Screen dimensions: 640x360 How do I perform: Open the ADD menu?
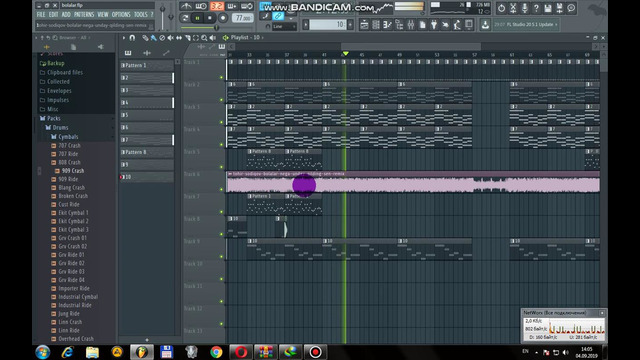[66, 14]
